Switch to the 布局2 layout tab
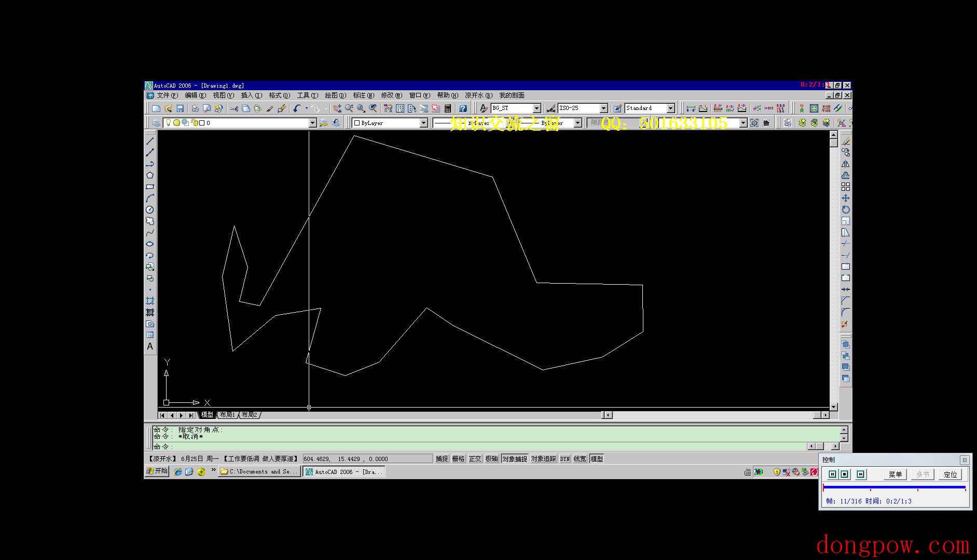 coord(250,415)
